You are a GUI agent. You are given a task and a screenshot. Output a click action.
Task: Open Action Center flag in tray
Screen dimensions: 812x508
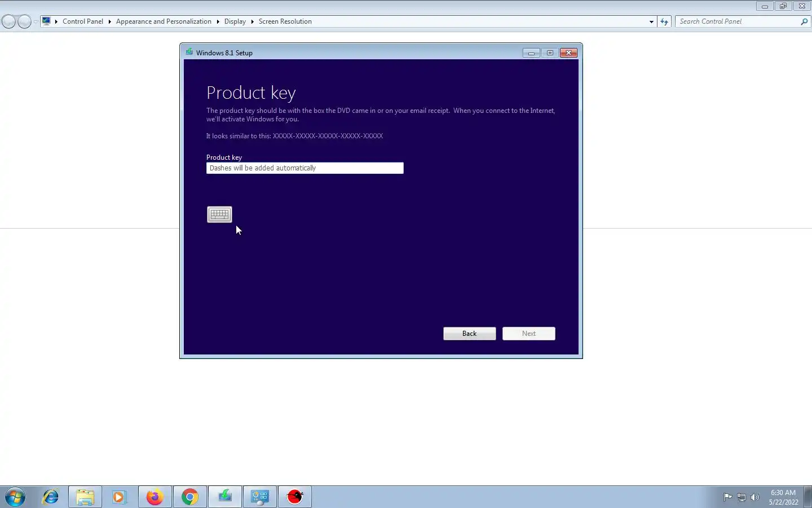(728, 497)
